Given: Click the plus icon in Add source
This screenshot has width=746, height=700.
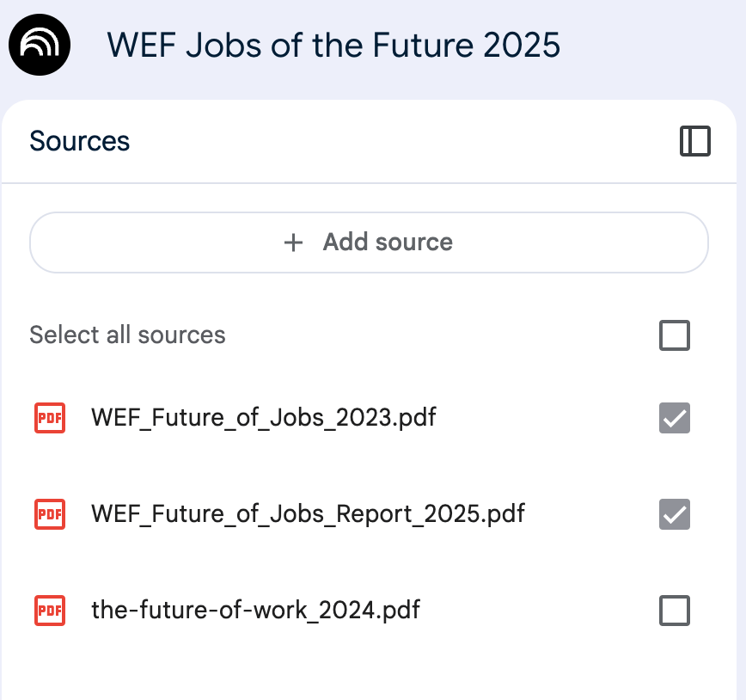Looking at the screenshot, I should tap(293, 243).
